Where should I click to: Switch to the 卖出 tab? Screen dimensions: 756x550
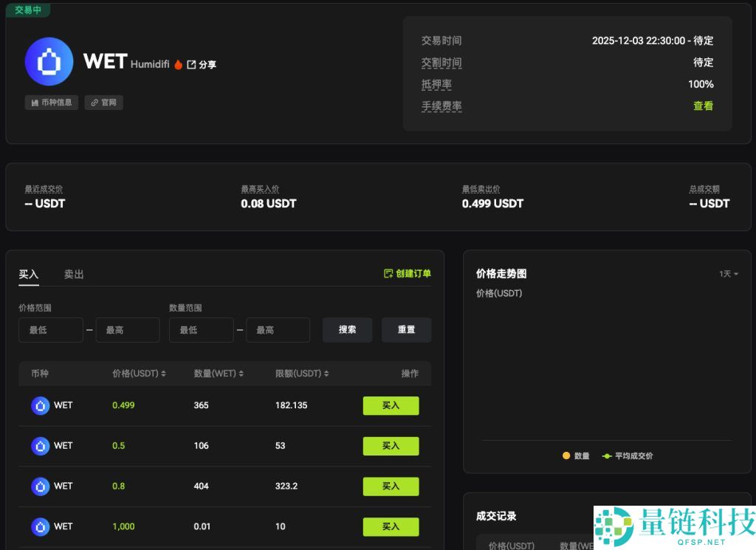coord(73,273)
